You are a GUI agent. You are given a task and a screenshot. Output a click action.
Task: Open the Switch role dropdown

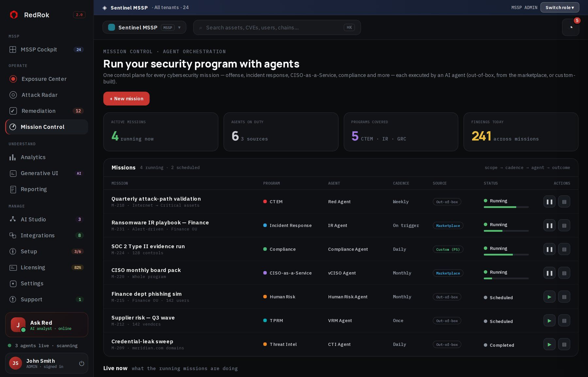(560, 7)
